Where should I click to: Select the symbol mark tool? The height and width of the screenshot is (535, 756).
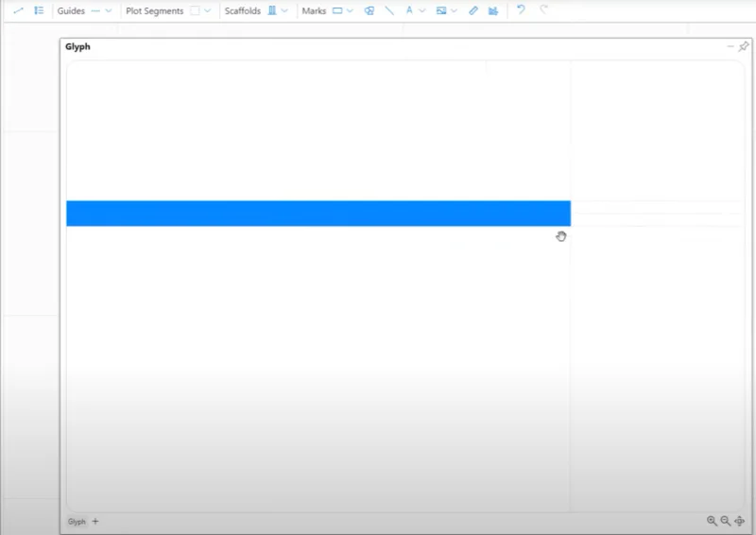point(369,10)
